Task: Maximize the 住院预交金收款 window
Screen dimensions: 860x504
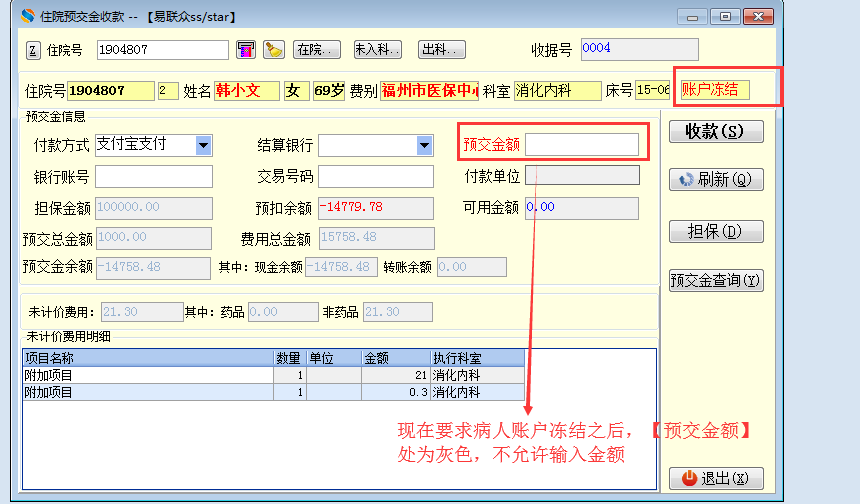Action: tap(725, 17)
